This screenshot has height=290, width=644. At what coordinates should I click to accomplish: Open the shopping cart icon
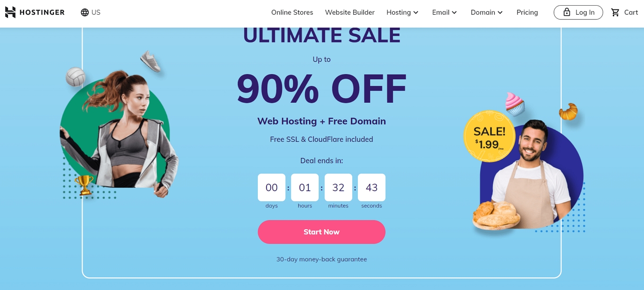pos(615,12)
